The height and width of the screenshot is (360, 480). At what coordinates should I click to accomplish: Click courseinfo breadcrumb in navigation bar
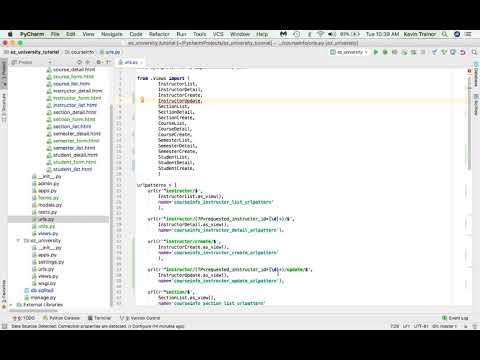point(80,52)
